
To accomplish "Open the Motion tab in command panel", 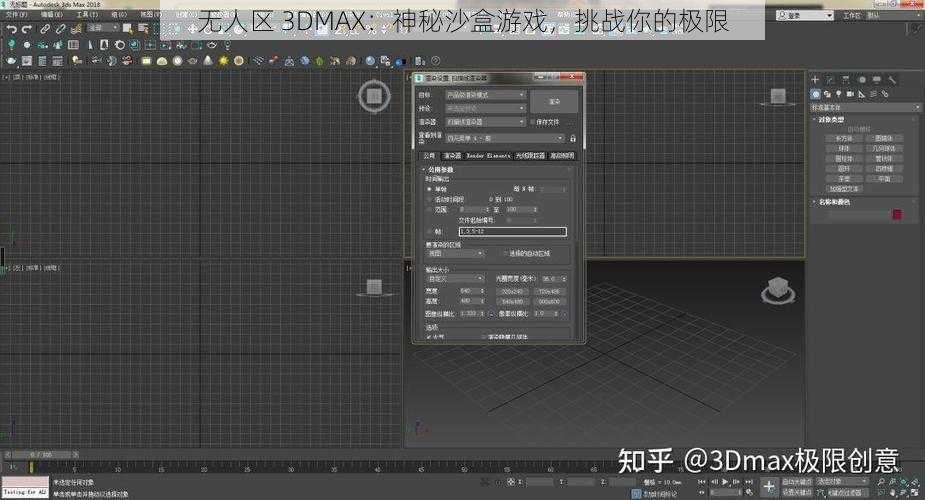I will point(862,80).
